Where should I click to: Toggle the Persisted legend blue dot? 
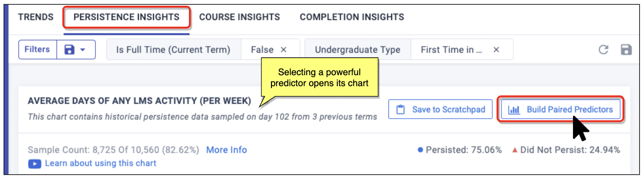pyautogui.click(x=420, y=150)
